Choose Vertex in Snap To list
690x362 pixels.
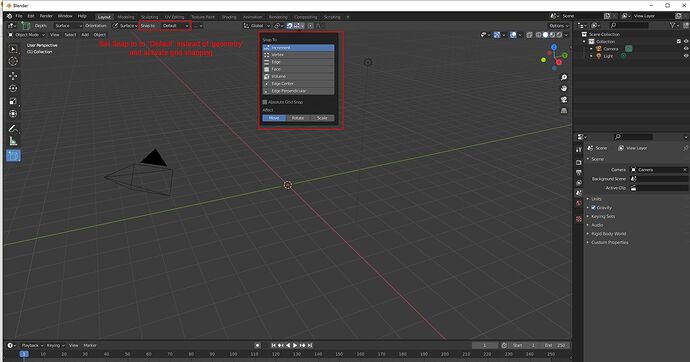[298, 55]
